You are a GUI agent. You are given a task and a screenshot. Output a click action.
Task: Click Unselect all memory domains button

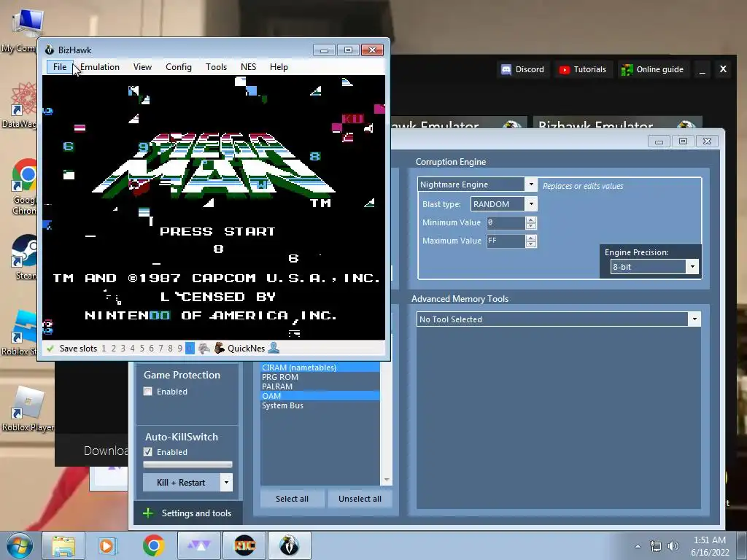[x=360, y=499]
